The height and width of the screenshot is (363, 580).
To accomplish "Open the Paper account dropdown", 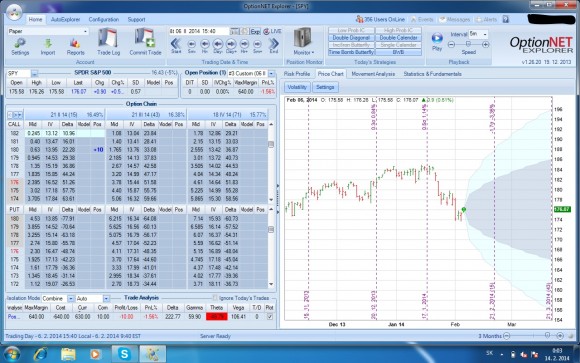I will point(85,31).
